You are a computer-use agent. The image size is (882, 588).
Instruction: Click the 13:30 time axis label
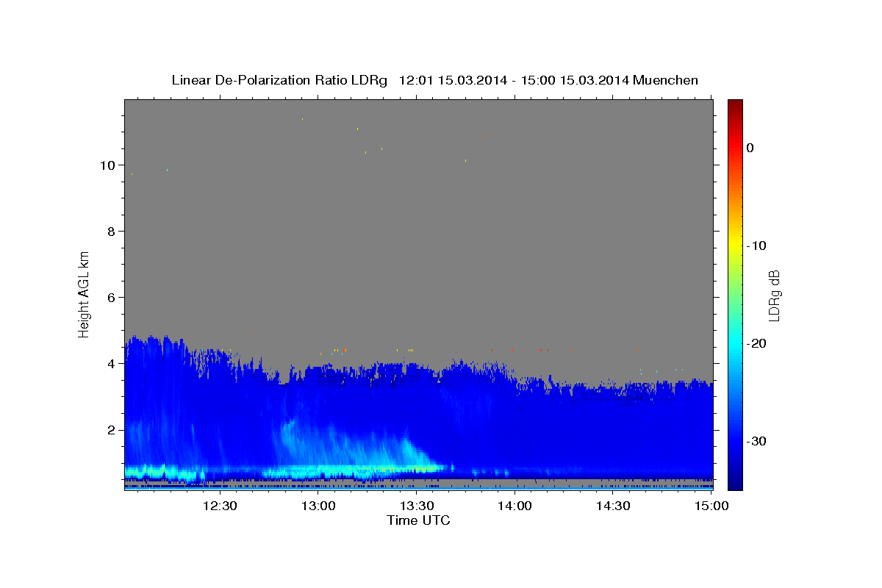coord(416,506)
